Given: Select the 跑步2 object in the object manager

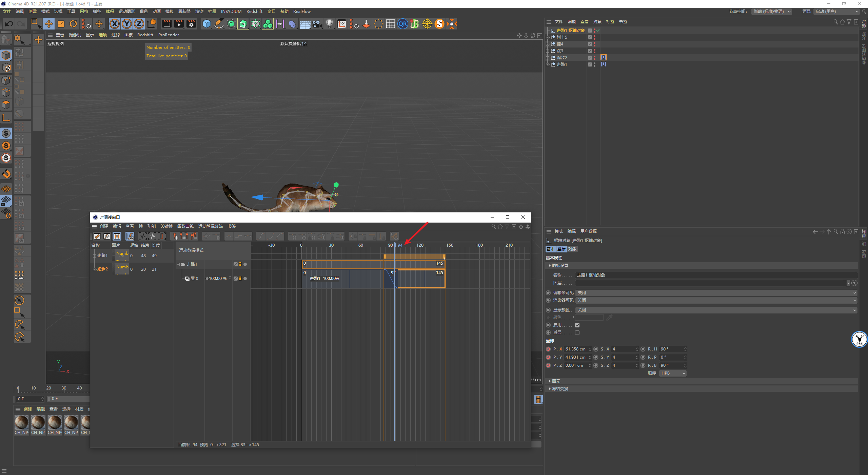Looking at the screenshot, I should [x=562, y=58].
